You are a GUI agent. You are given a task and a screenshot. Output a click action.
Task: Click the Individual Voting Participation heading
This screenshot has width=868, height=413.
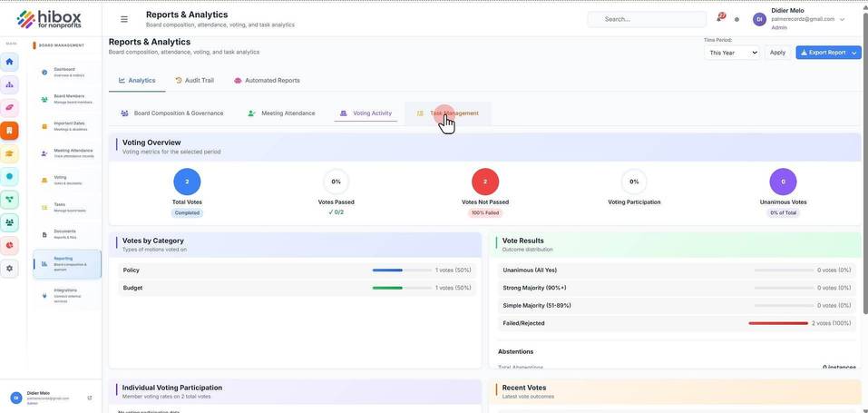172,388
